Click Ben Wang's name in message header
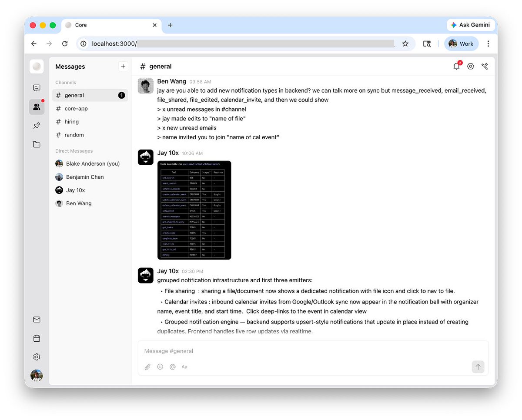Viewport: 522px width, 420px height. click(172, 81)
